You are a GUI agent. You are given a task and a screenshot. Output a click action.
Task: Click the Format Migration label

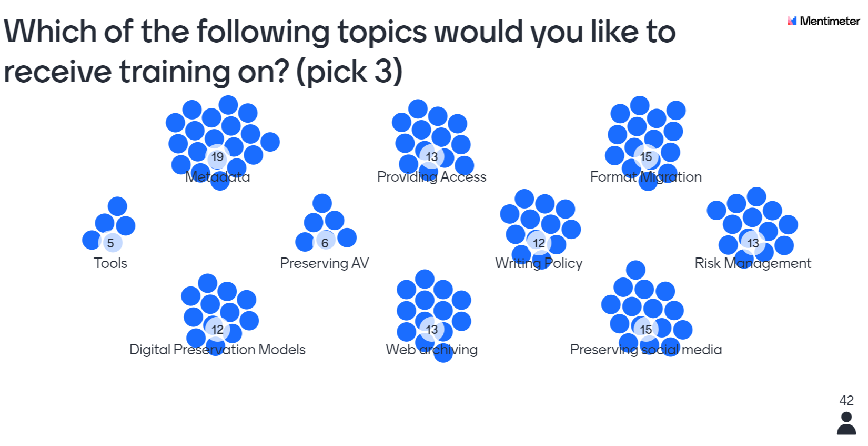click(x=646, y=177)
